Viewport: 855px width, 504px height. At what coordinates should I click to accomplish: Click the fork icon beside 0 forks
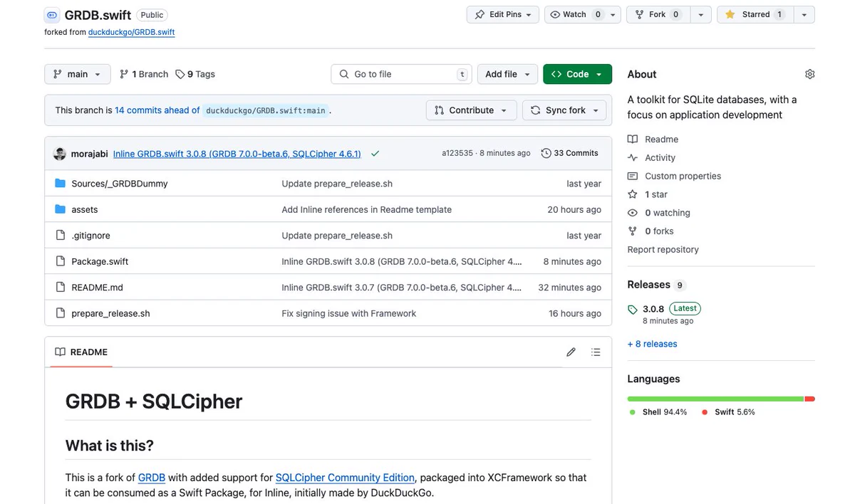pyautogui.click(x=633, y=231)
